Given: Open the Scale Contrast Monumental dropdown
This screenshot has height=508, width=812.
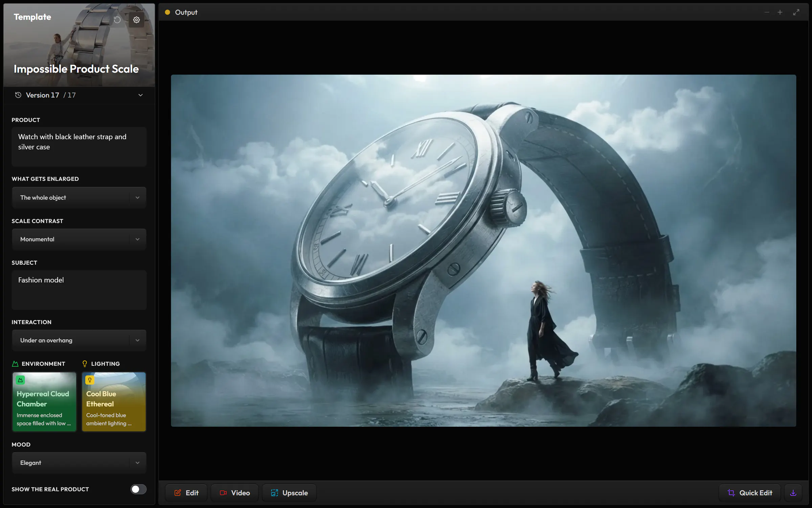Looking at the screenshot, I should (79, 239).
